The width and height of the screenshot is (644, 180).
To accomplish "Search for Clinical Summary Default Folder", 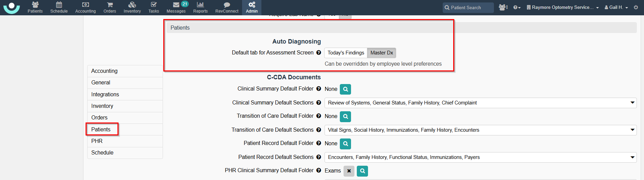I will click(345, 89).
